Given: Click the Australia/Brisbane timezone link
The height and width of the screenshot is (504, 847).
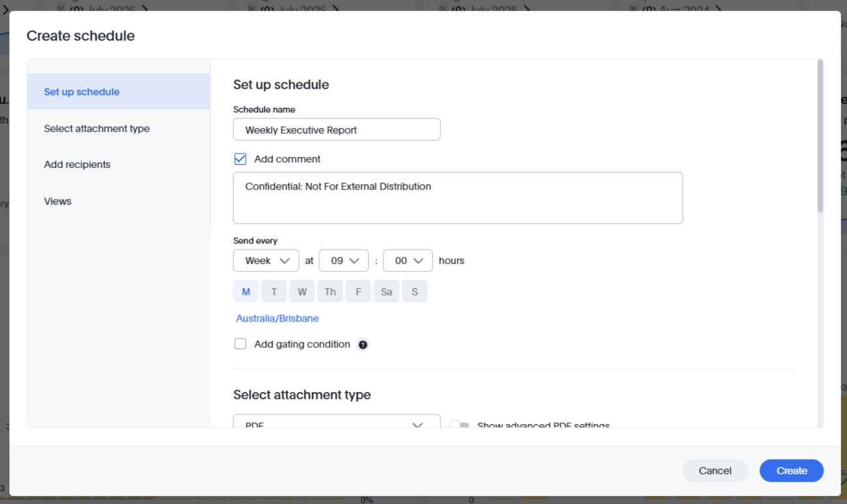Looking at the screenshot, I should 277,318.
